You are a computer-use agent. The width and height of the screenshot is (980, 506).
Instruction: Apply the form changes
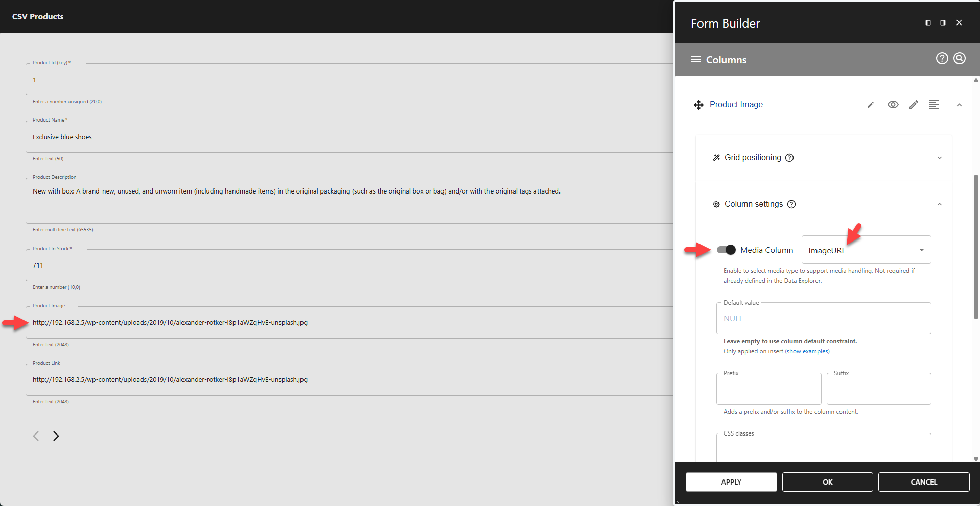[731, 481]
